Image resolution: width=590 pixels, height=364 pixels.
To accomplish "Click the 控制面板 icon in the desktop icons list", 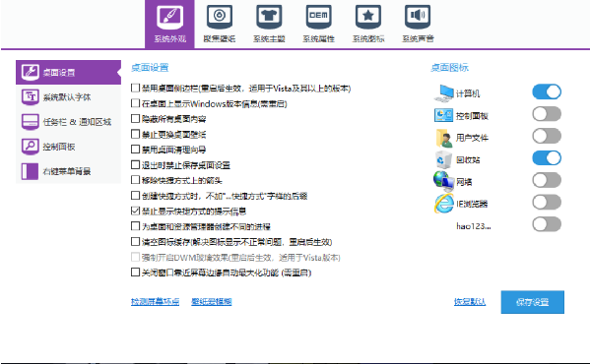I will [443, 115].
